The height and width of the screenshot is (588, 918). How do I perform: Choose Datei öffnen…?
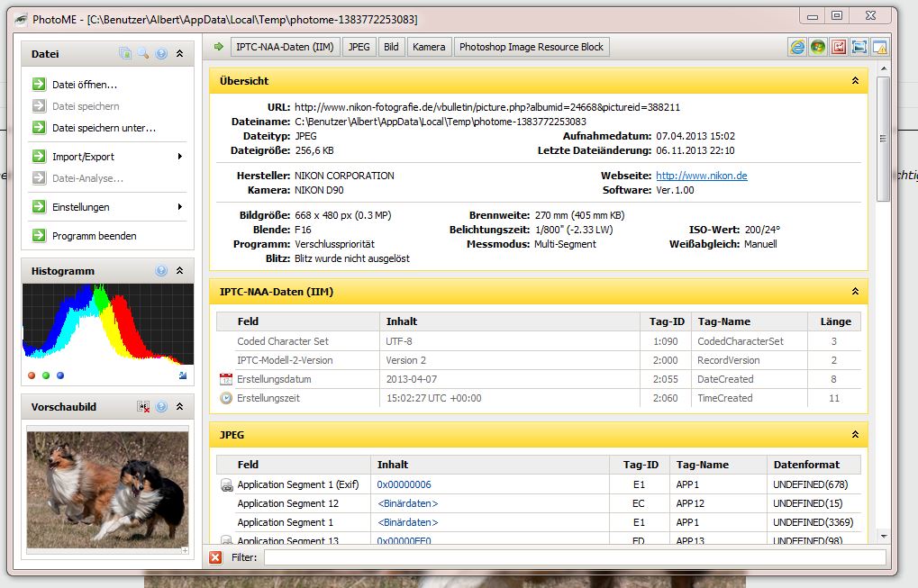coord(85,85)
